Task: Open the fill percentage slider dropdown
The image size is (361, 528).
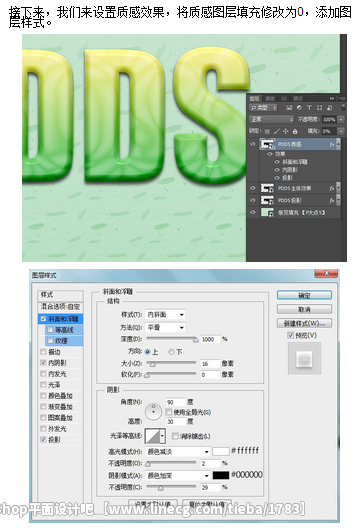Action: [341, 131]
